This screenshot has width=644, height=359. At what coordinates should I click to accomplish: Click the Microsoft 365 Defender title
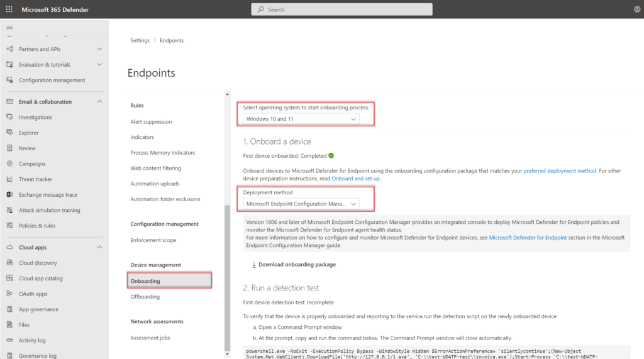[55, 9]
